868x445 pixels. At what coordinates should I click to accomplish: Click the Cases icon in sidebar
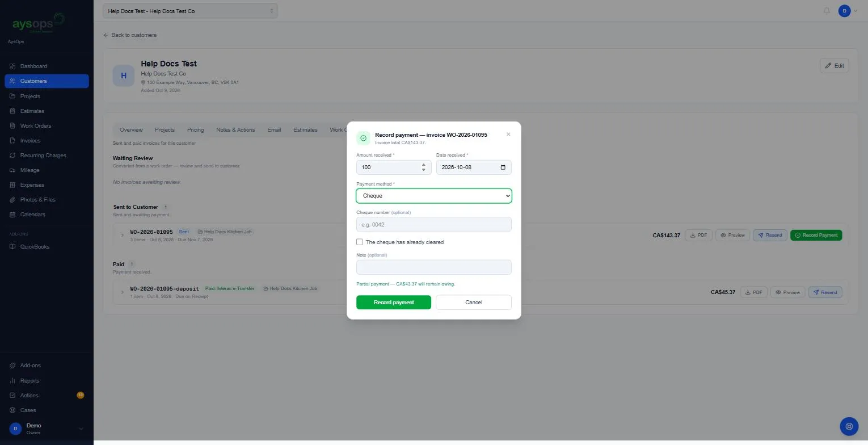pos(12,410)
